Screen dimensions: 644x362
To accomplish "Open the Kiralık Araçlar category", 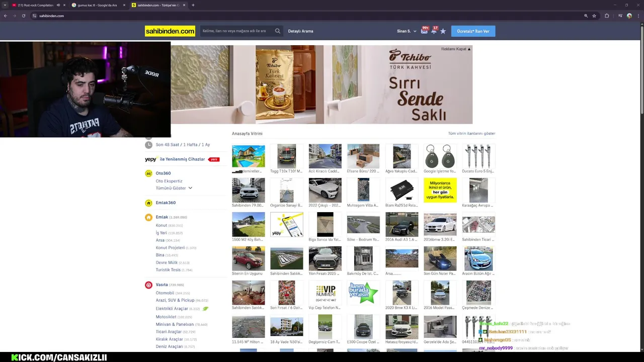I will [169, 339].
